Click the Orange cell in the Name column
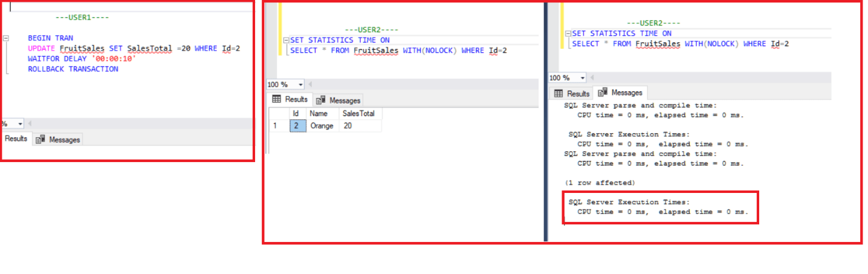 point(323,126)
